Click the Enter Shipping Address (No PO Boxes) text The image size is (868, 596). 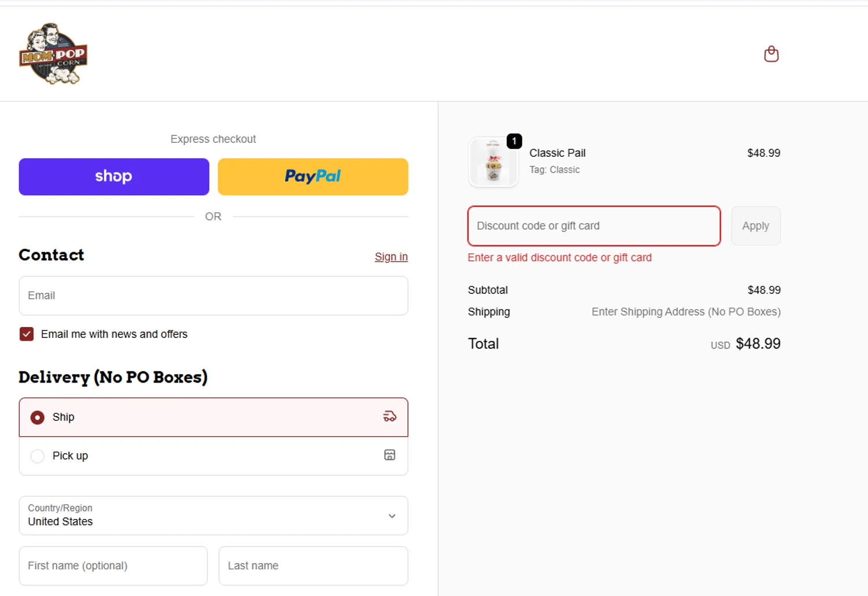click(686, 311)
